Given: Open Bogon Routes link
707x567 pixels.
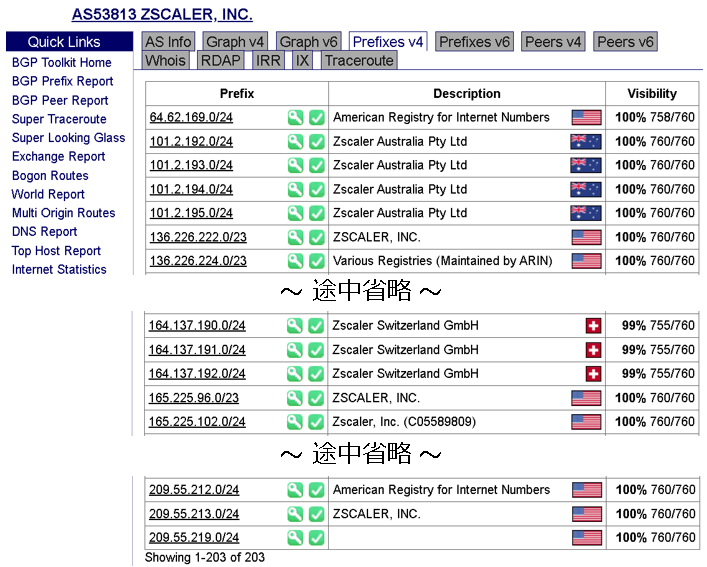Looking at the screenshot, I should (x=50, y=175).
